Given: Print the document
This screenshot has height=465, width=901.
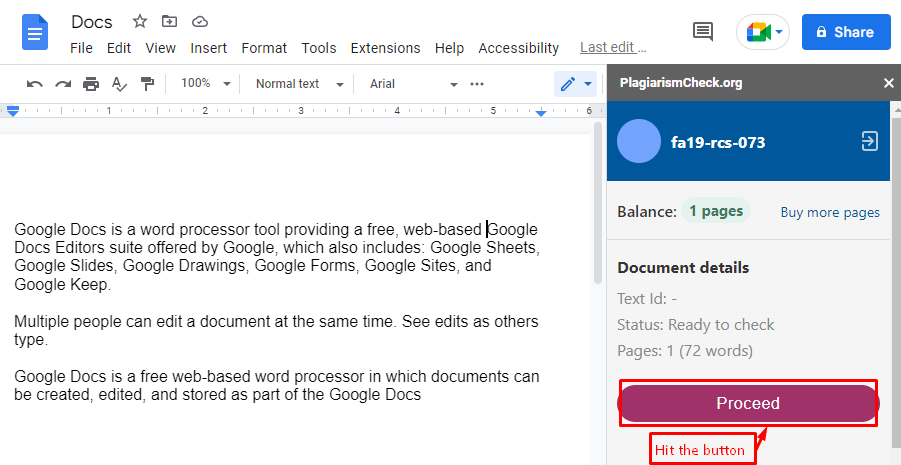Looking at the screenshot, I should [x=91, y=84].
